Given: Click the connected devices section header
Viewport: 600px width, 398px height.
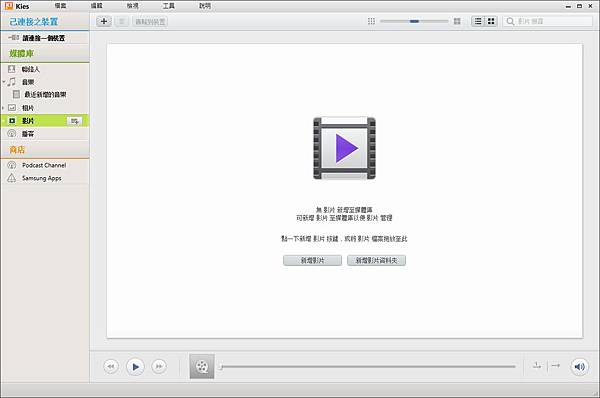Looking at the screenshot, I should [45, 22].
